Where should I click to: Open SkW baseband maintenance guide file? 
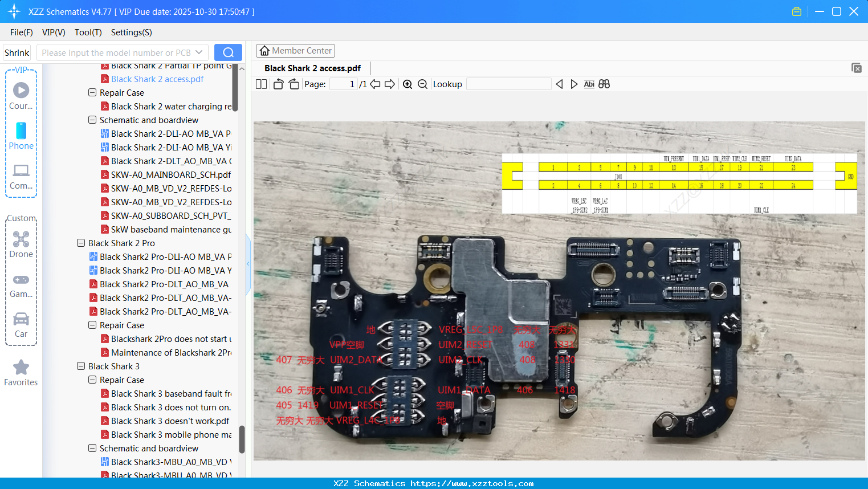[x=172, y=230]
